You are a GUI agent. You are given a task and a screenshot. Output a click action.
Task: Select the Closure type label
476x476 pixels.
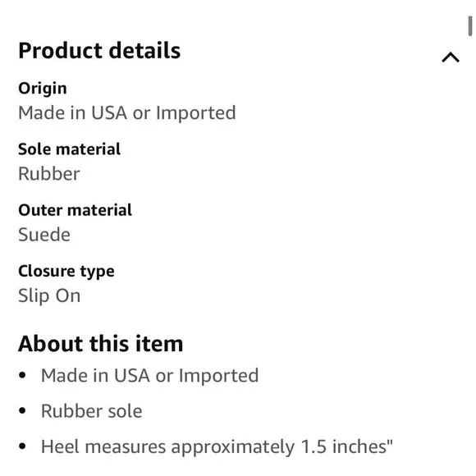(66, 272)
